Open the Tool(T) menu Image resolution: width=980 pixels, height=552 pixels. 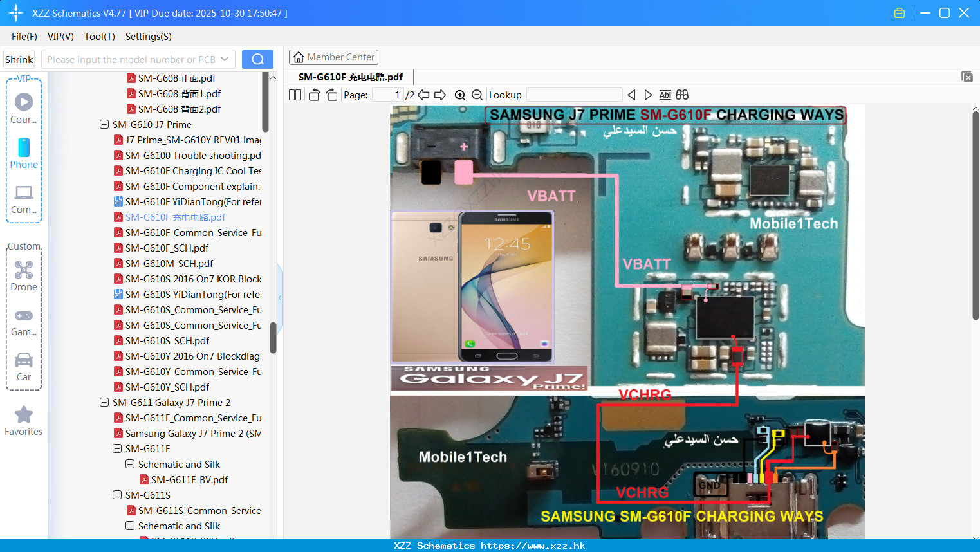coord(99,37)
